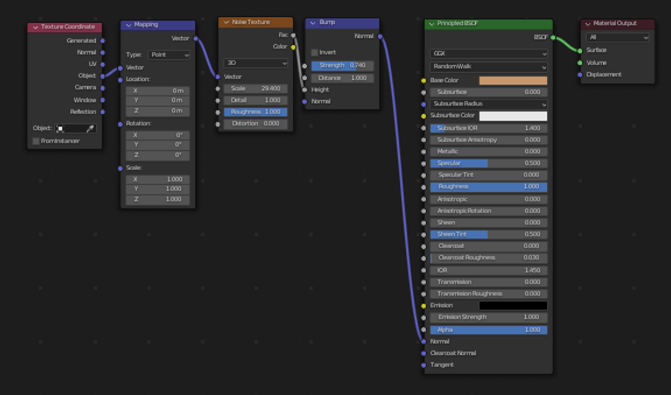Click the UV output socket
The width and height of the screenshot is (671, 395).
point(103,64)
